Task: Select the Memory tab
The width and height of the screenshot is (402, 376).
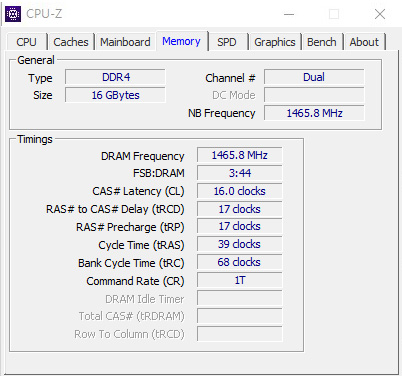Action: tap(181, 41)
